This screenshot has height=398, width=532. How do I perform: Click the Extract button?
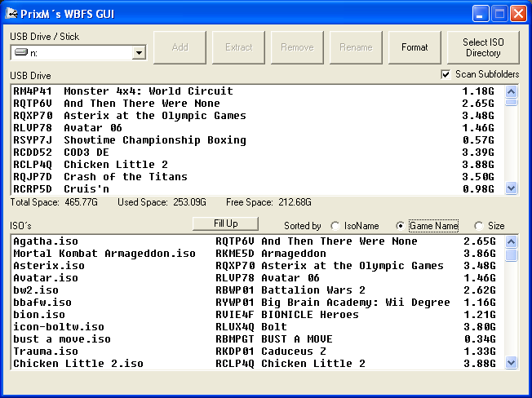(x=239, y=47)
